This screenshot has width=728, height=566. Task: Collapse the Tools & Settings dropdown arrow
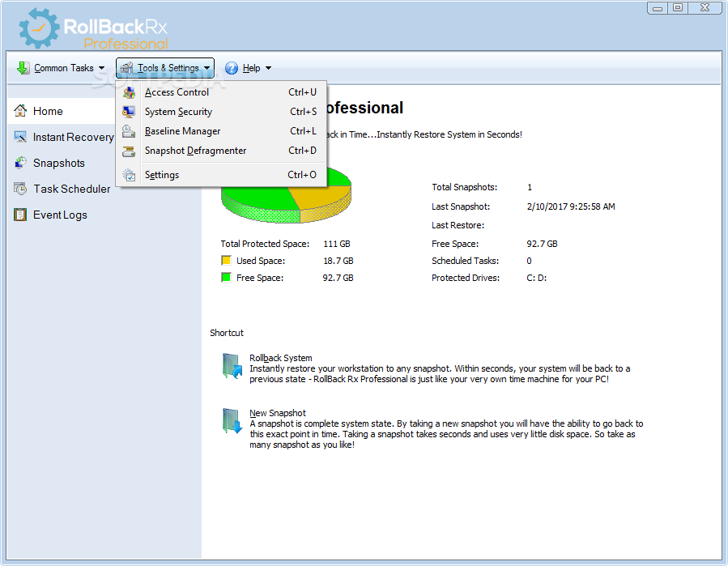coord(206,68)
